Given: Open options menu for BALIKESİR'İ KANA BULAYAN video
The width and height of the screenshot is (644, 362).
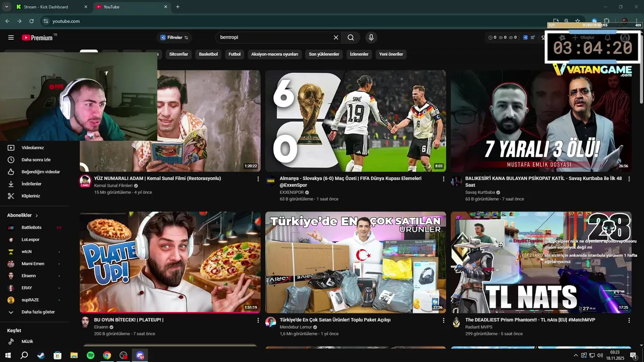Looking at the screenshot, I should [x=629, y=179].
